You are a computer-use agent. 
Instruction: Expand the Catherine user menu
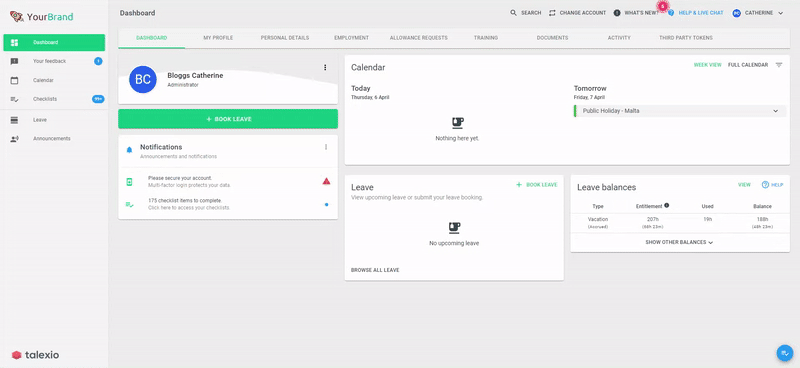[758, 13]
